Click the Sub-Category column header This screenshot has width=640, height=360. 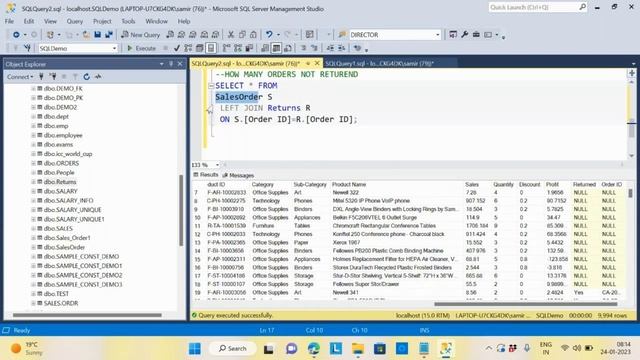point(310,184)
